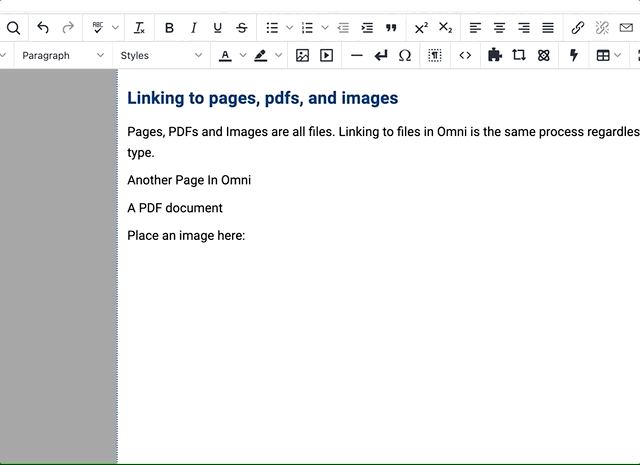Insert a horizontal line

coord(357,56)
